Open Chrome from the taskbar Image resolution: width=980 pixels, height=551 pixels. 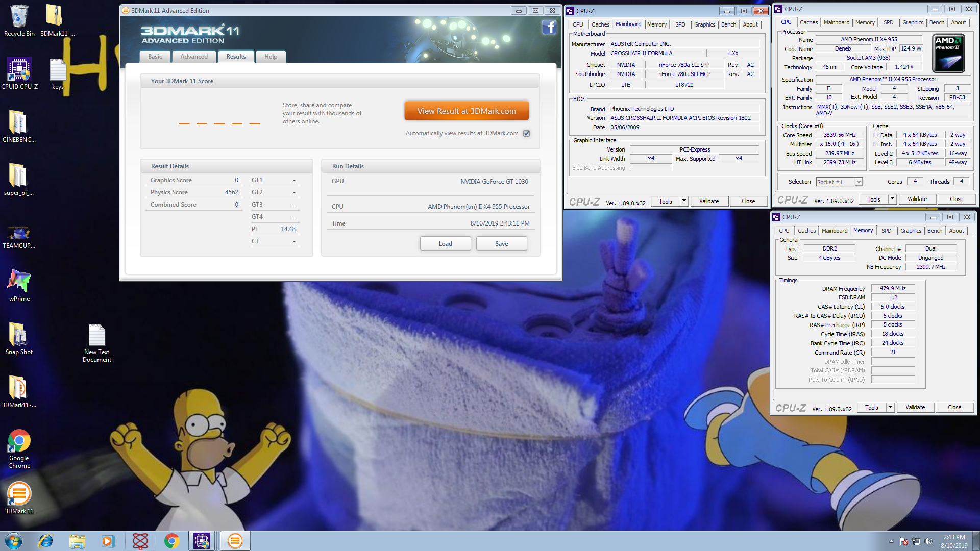tap(172, 541)
